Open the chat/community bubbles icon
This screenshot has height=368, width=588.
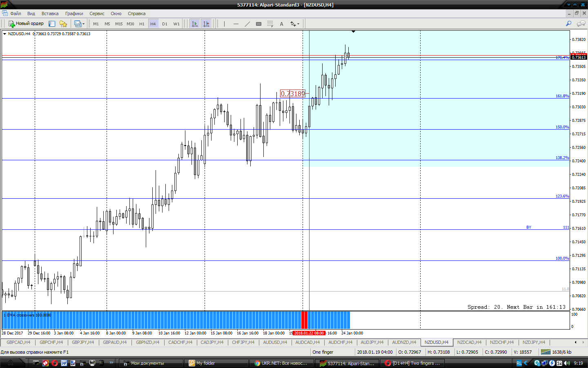pyautogui.click(x=581, y=24)
